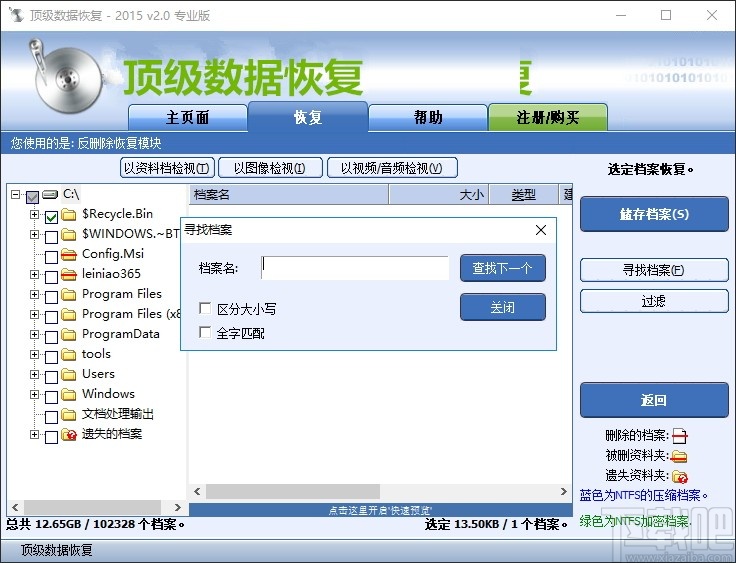Open the 注册/购买 tab

[548, 117]
